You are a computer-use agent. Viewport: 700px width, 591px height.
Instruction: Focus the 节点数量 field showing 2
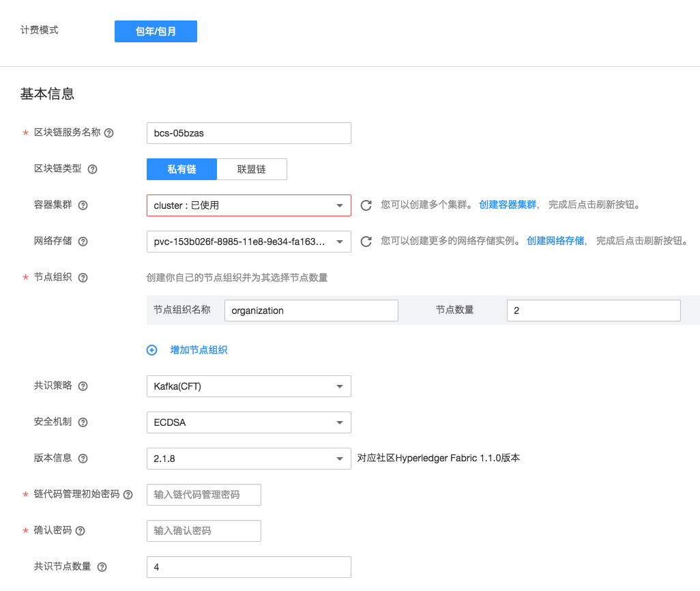pyautogui.click(x=594, y=311)
